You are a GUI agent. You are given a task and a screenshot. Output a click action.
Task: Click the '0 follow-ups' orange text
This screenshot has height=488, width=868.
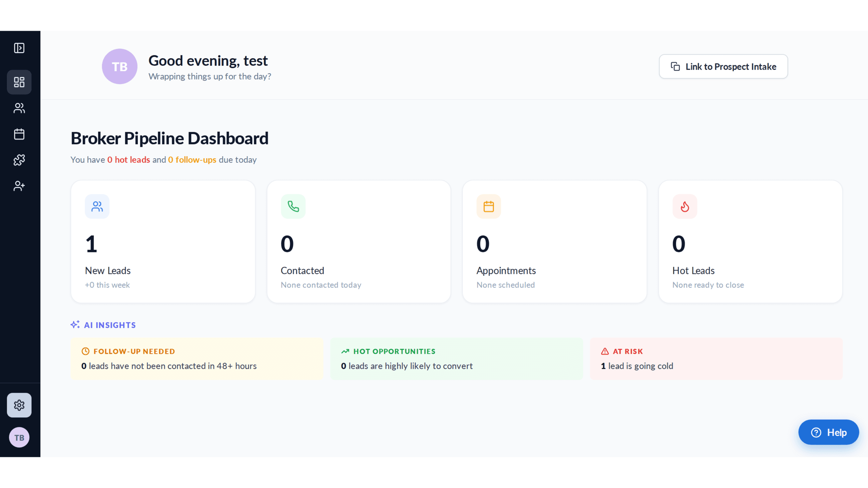[192, 159]
